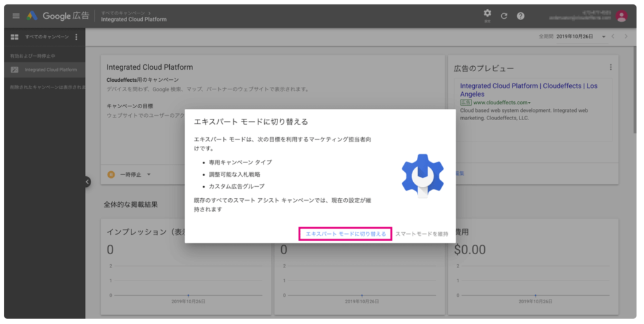Click the 編集 link under ad preview
Viewport: 644px width, 324px height.
click(460, 174)
